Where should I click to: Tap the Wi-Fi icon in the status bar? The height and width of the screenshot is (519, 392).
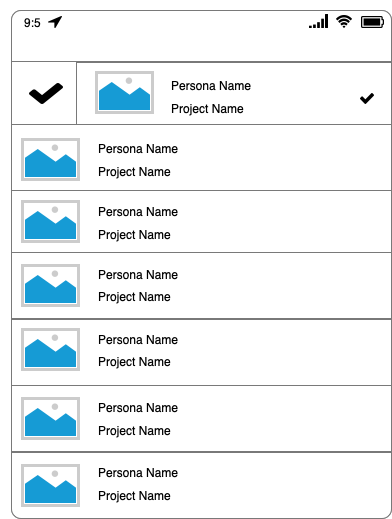[344, 22]
